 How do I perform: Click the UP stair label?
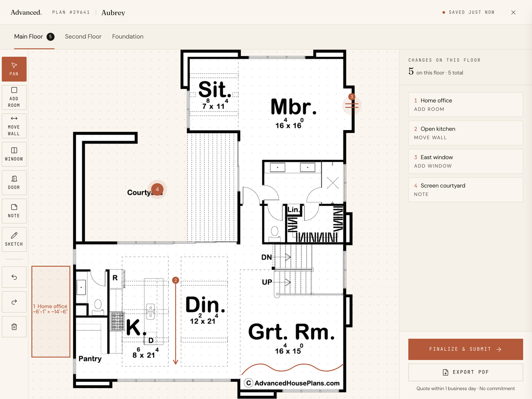(x=267, y=282)
